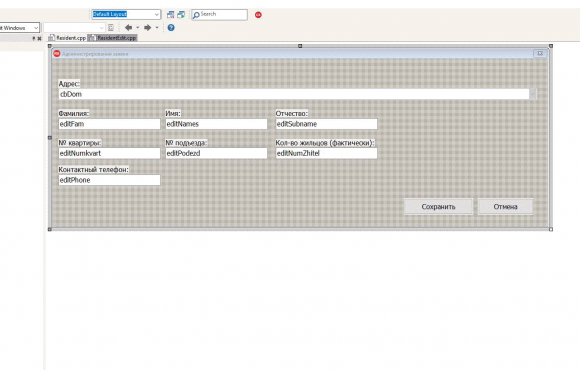Open the cbDom combo box arrow
The height and width of the screenshot is (370, 580).
pos(533,94)
